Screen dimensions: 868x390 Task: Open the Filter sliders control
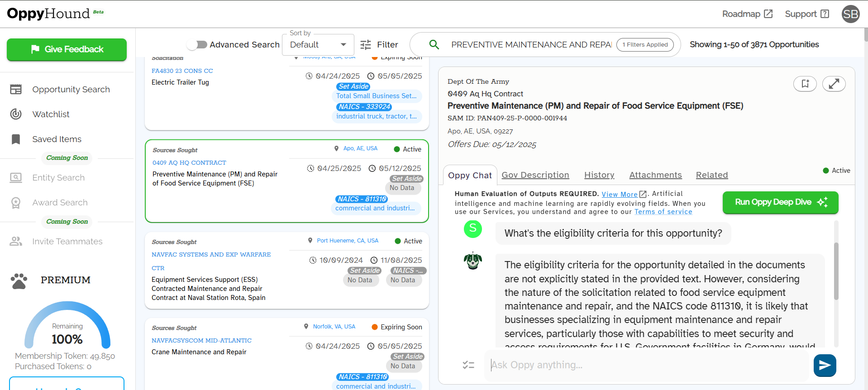[379, 45]
